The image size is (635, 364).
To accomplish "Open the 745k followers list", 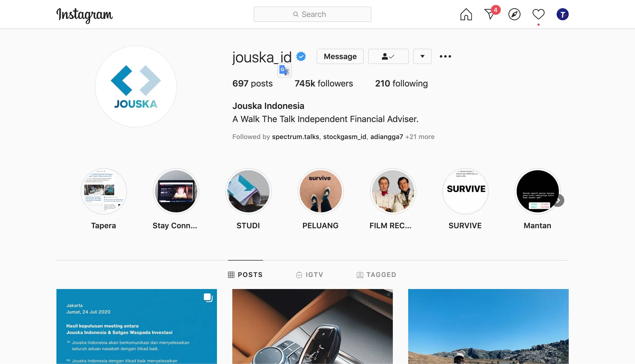I will click(x=324, y=83).
